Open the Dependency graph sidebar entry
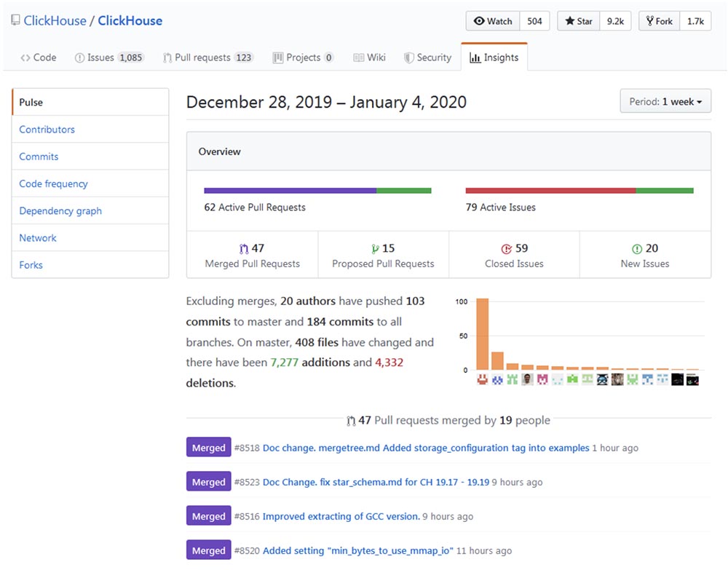 pos(60,210)
